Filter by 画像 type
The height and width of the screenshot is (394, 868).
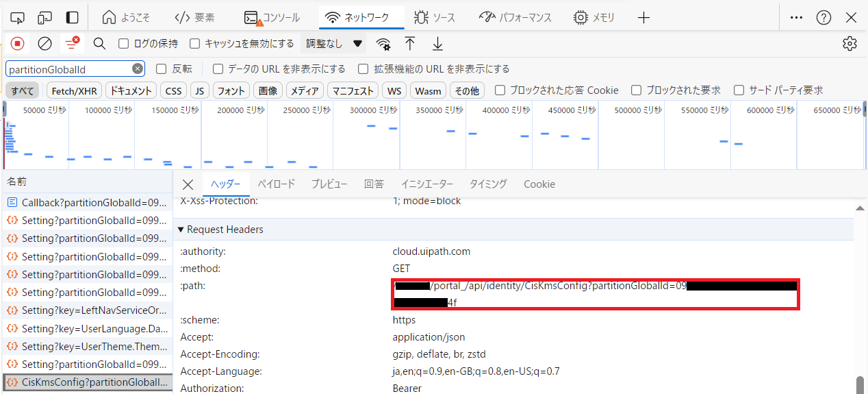pyautogui.click(x=268, y=90)
